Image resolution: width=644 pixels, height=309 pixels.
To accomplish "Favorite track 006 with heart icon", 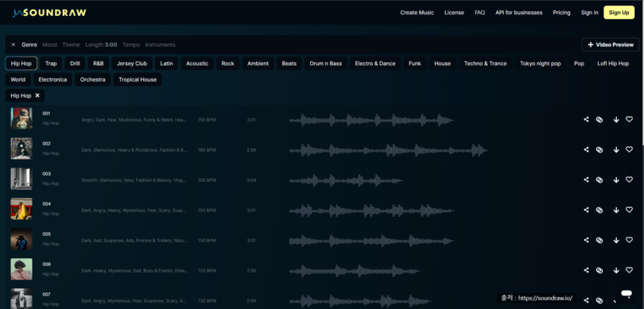I will [629, 270].
